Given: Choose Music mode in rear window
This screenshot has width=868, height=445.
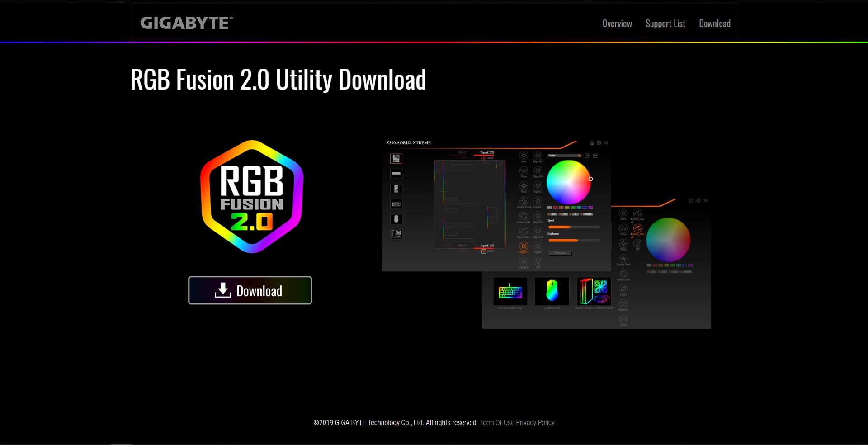Looking at the screenshot, I should click(x=623, y=290).
